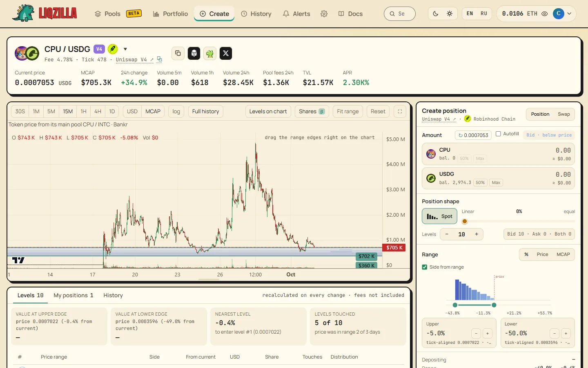
Task: Switch to light theme with sun icon
Action: click(x=450, y=14)
